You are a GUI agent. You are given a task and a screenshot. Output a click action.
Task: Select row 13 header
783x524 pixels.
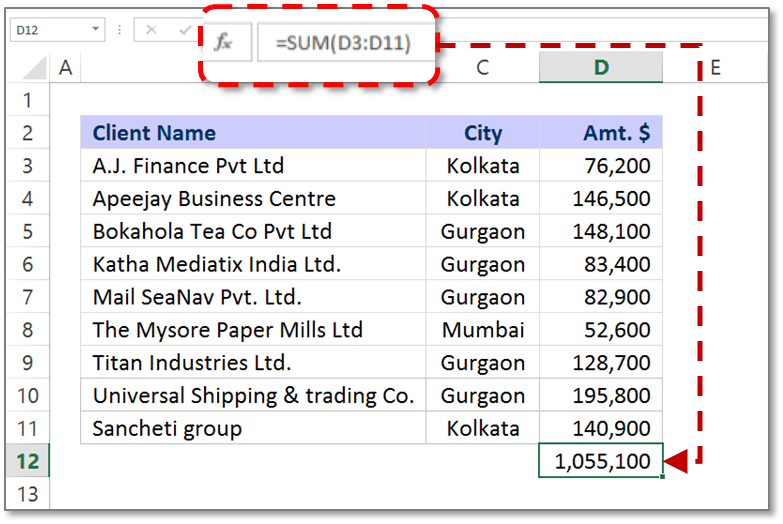click(27, 494)
